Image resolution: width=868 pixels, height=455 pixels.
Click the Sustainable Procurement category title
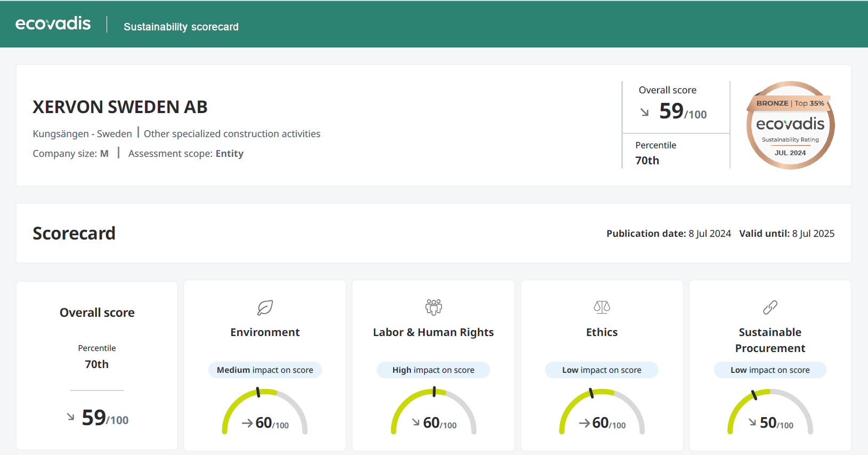770,340
